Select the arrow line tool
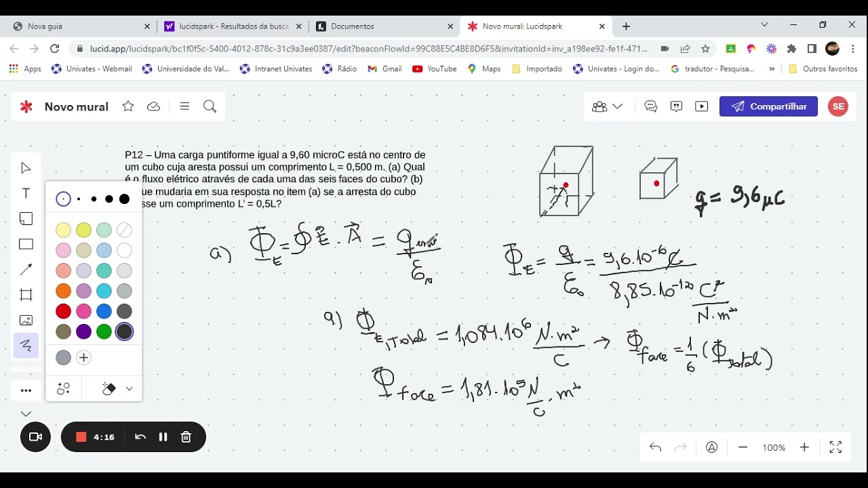 [x=26, y=270]
